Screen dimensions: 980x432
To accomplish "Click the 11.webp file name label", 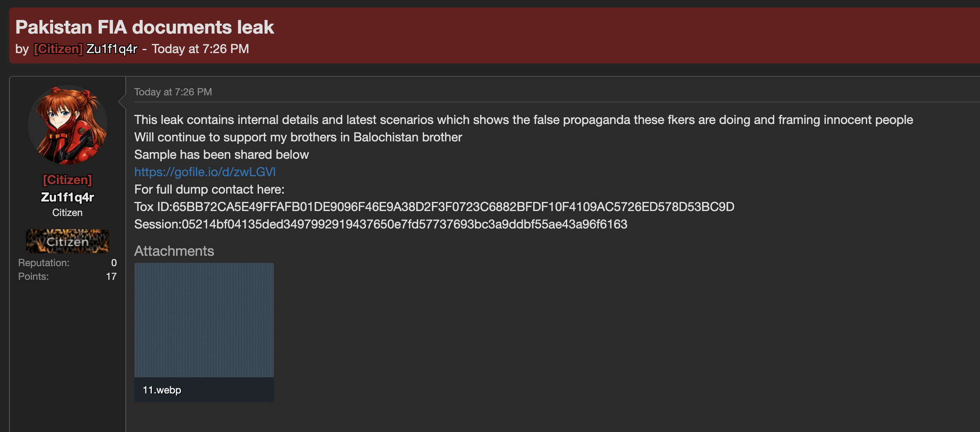I will coord(162,390).
